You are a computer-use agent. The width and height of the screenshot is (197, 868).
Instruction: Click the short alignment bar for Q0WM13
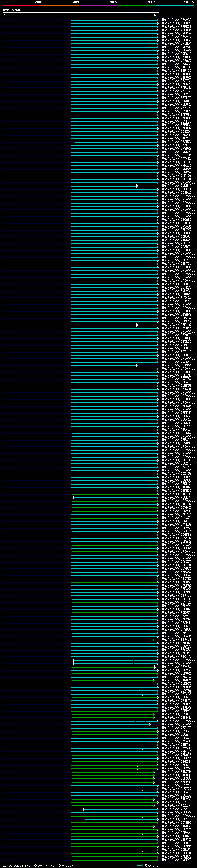click(104, 186)
